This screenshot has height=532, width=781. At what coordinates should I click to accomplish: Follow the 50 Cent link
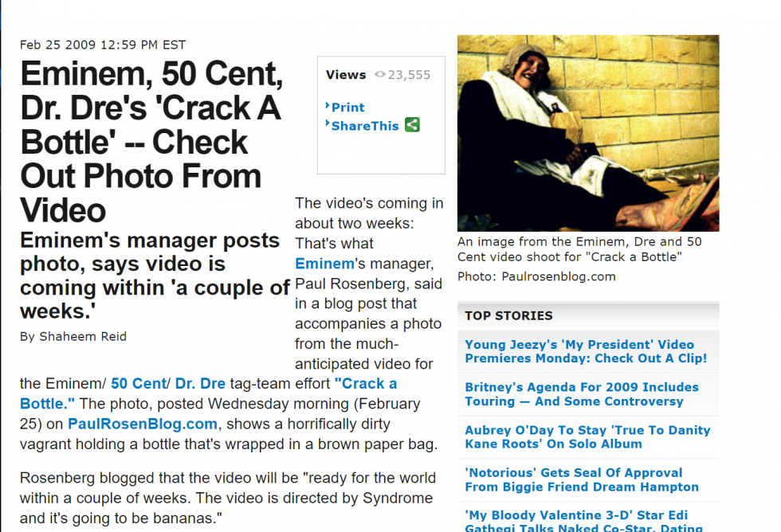[139, 384]
